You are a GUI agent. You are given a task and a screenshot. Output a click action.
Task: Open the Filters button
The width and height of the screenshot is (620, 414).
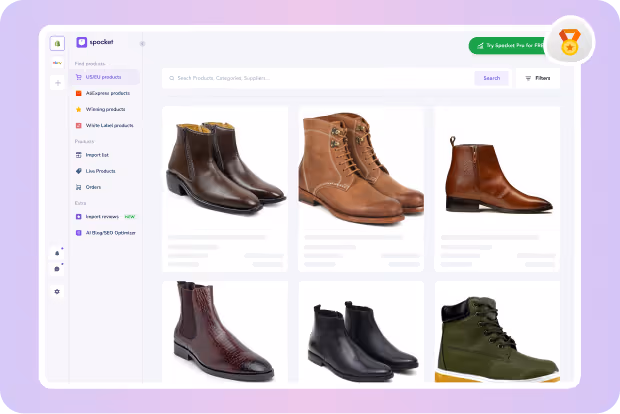[x=538, y=78]
